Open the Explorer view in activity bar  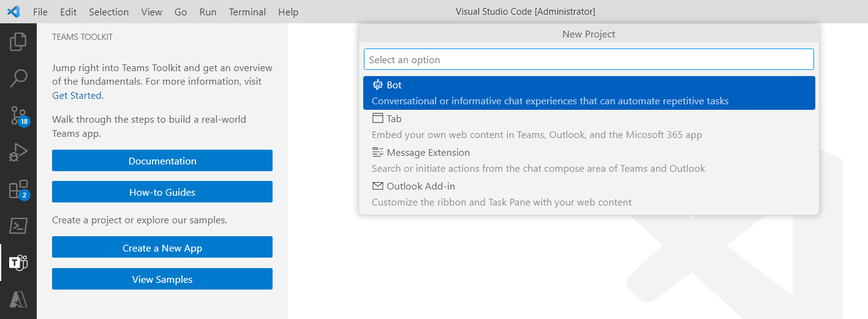pos(18,42)
